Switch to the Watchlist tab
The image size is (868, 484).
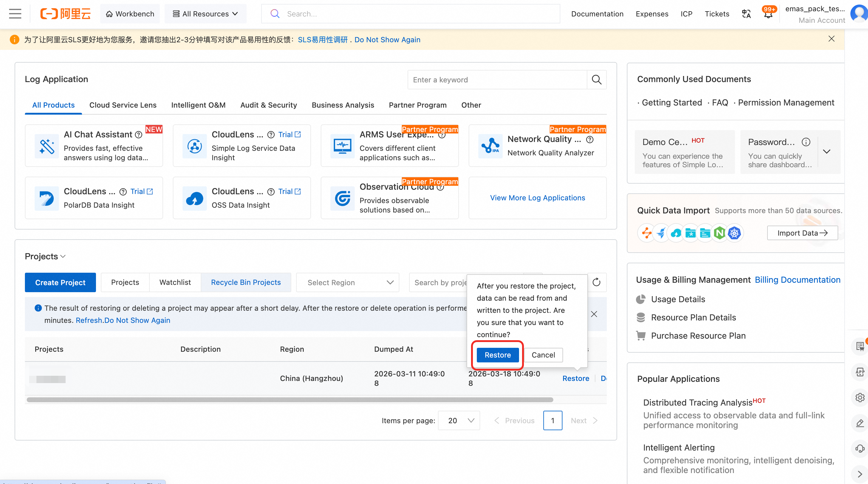coord(175,282)
